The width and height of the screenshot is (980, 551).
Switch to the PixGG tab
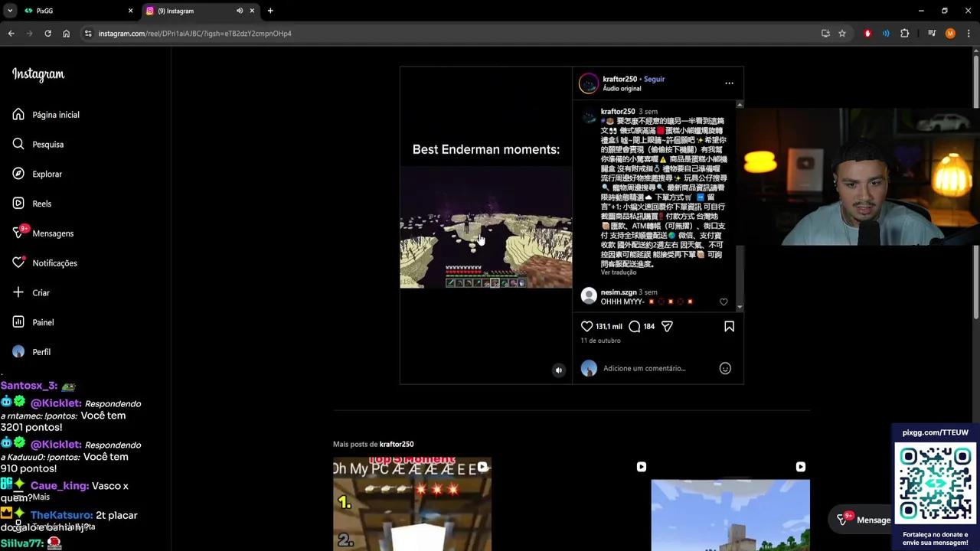coord(77,11)
